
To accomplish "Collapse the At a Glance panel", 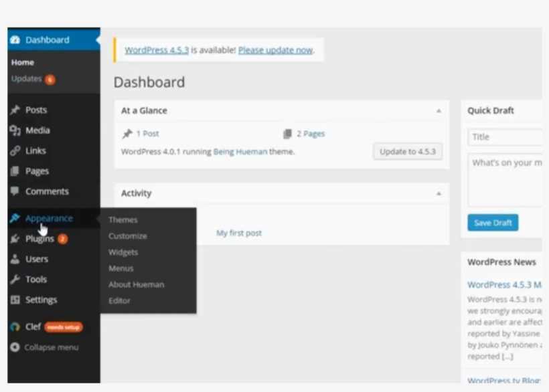I will point(439,111).
